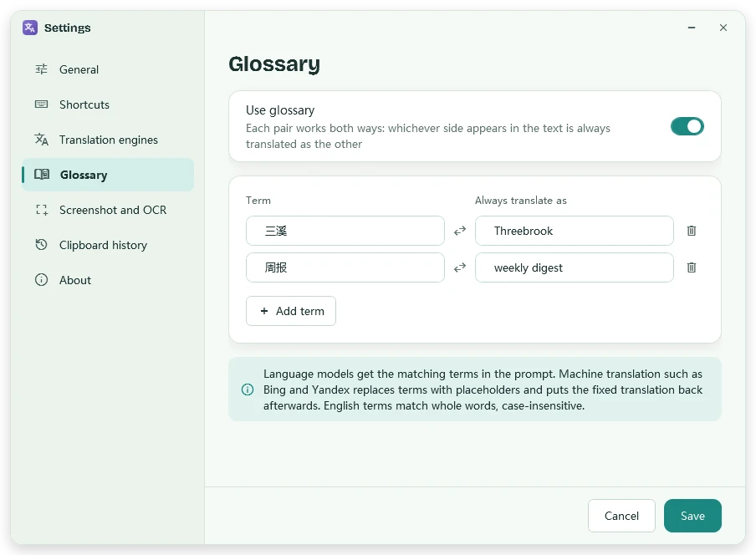Show the About page
Screen dimensions: 756x555
click(108, 280)
